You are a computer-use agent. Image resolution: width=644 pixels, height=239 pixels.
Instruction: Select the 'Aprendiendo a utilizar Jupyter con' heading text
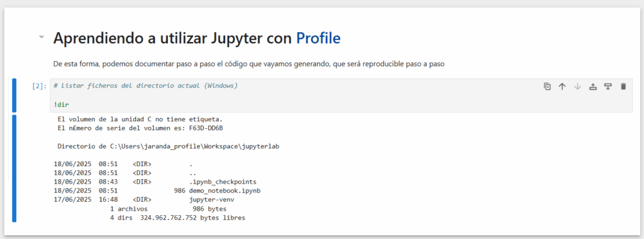[x=173, y=38]
